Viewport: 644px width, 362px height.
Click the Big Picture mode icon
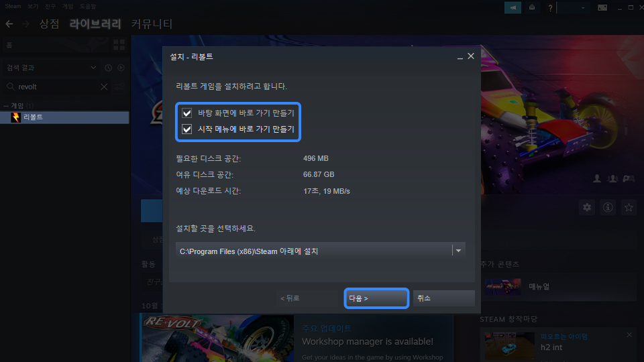coord(602,7)
